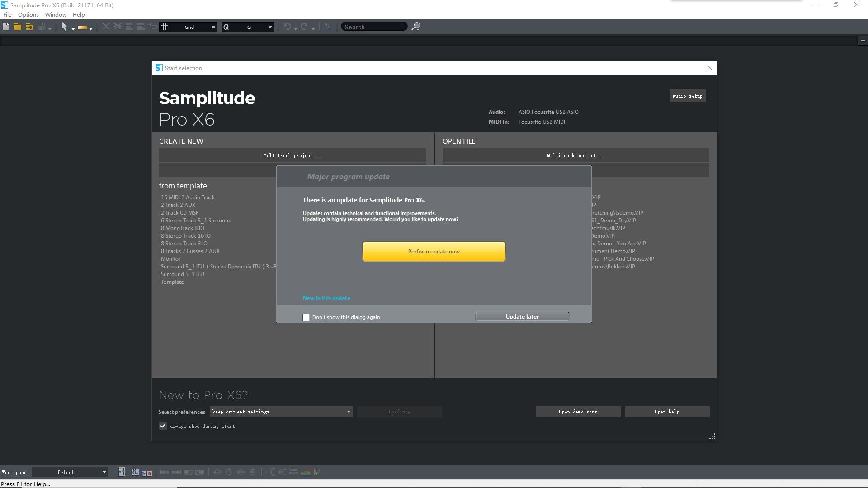The height and width of the screenshot is (488, 868).
Task: Tick 'Don't show this dialog again' checkbox
Action: pyautogui.click(x=306, y=318)
